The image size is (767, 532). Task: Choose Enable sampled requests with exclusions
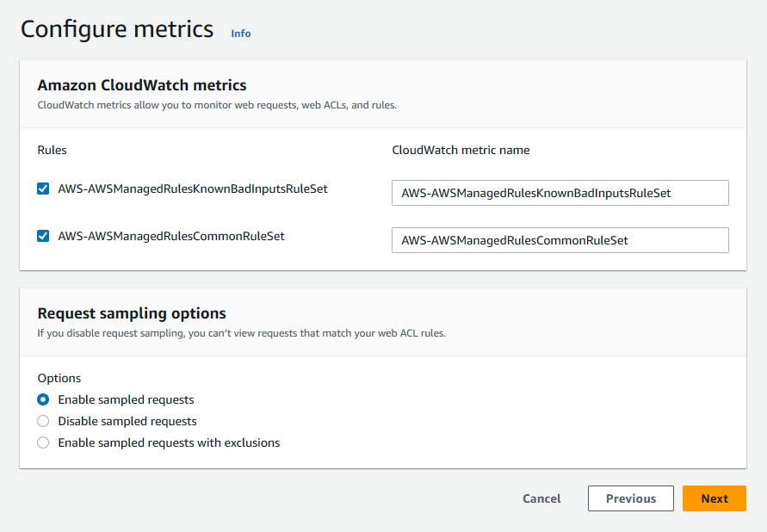tap(43, 442)
